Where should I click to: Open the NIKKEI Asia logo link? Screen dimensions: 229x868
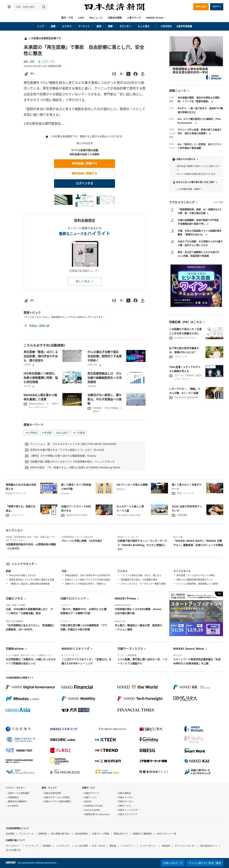(x=18, y=710)
